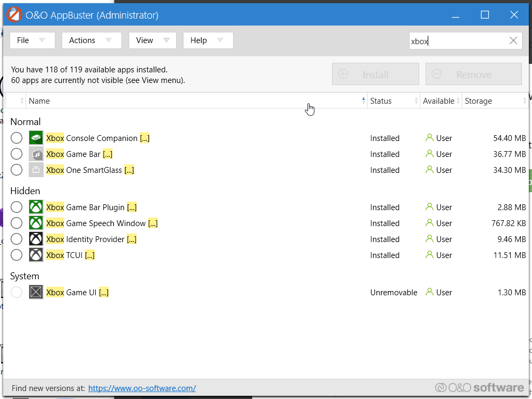Click user icon in Xbox Game UI row
This screenshot has width=532, height=399.
tap(429, 292)
